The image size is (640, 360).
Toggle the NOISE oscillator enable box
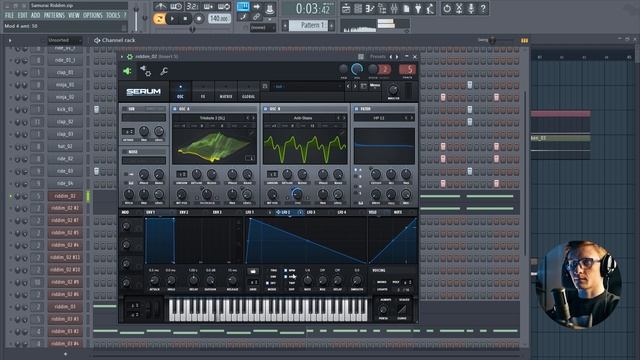pos(124,151)
